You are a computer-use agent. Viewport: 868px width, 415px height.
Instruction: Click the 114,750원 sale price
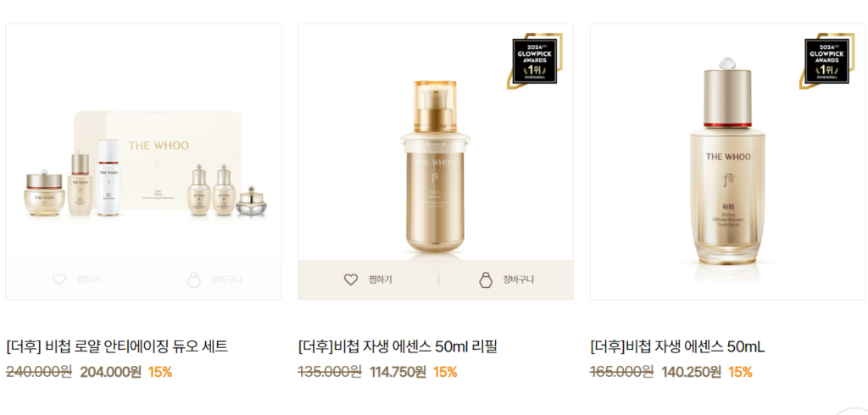[398, 372]
